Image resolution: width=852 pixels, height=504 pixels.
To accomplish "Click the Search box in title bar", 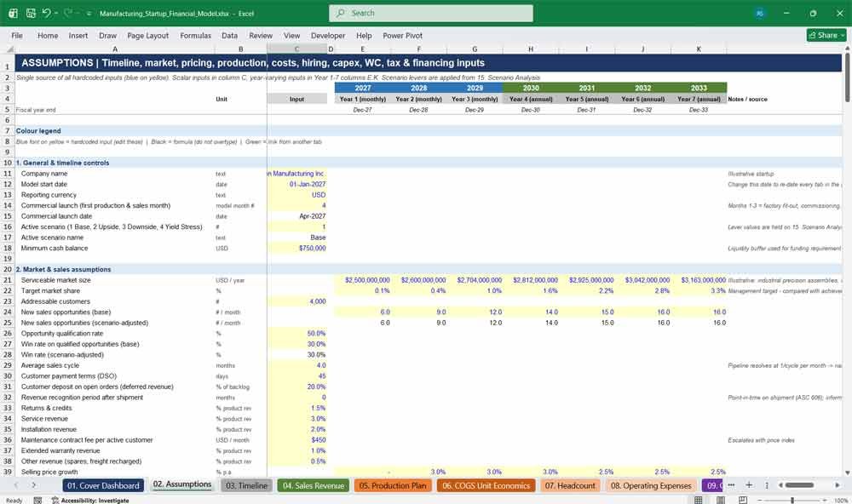I will click(x=431, y=13).
